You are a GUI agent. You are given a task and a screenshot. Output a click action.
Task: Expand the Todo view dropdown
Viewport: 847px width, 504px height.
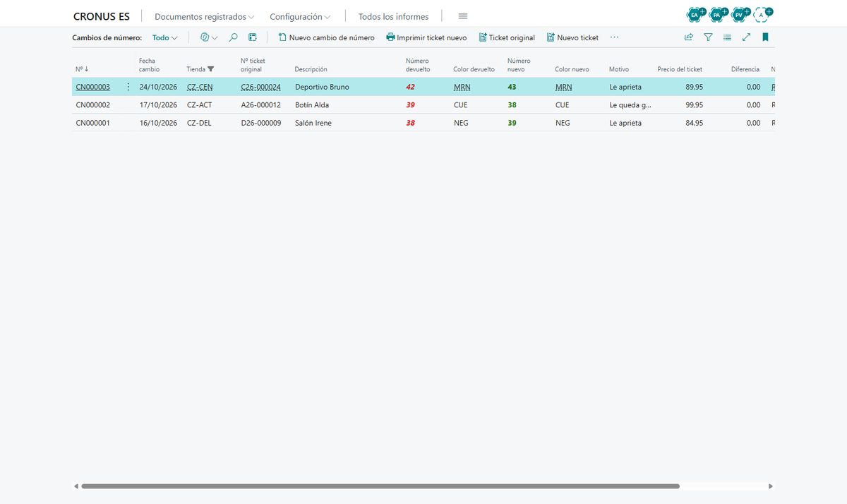pyautogui.click(x=165, y=37)
